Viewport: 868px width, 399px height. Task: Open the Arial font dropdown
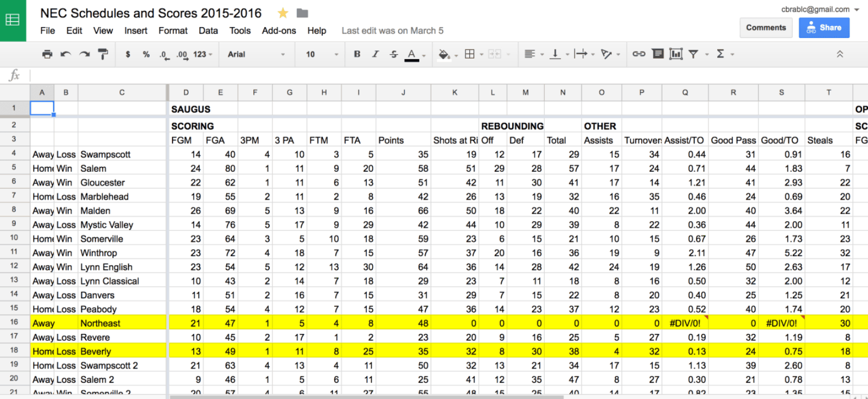click(256, 54)
